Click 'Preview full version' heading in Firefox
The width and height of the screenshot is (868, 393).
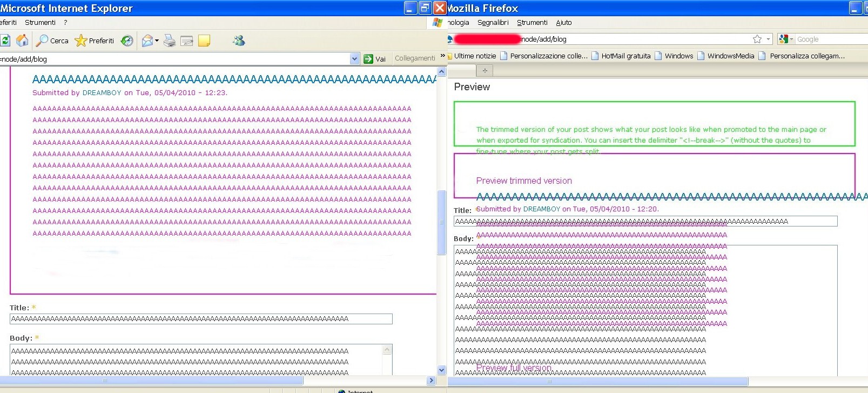tap(514, 368)
